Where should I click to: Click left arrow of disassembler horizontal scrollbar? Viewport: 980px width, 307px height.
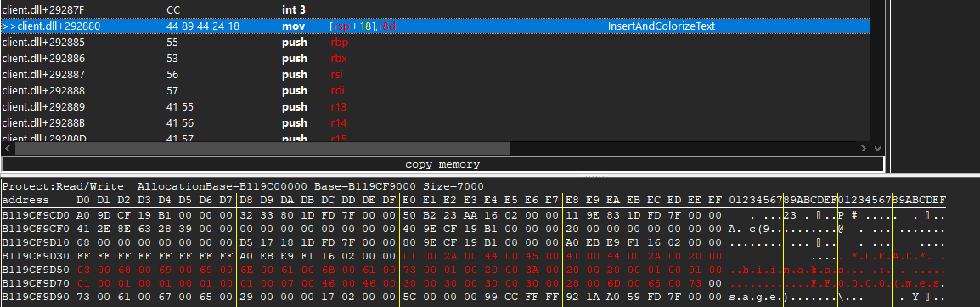point(8,149)
